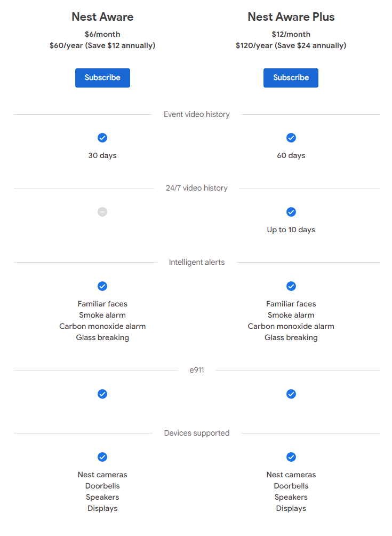Click Nest Aware Plus 24/7 video history checkmark

(x=291, y=212)
